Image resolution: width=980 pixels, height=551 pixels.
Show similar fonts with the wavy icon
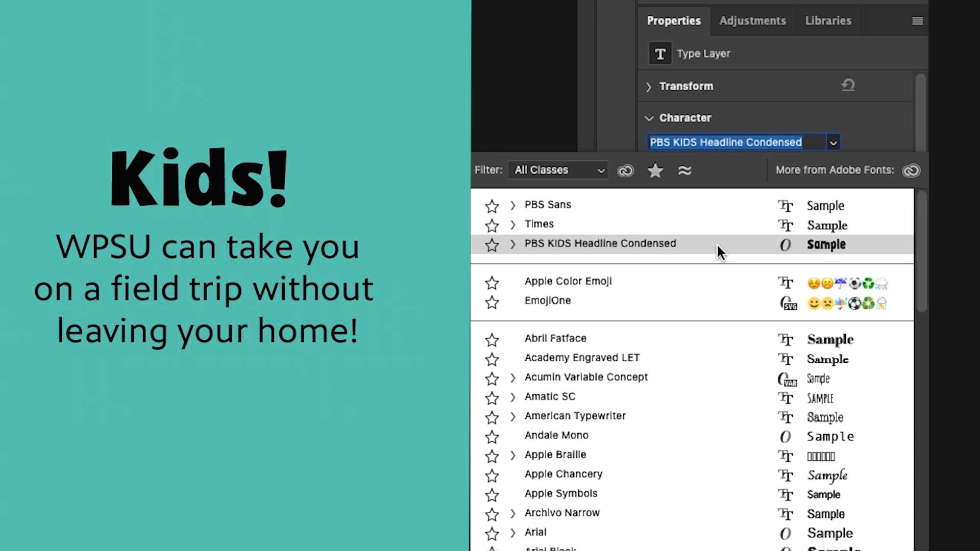684,170
